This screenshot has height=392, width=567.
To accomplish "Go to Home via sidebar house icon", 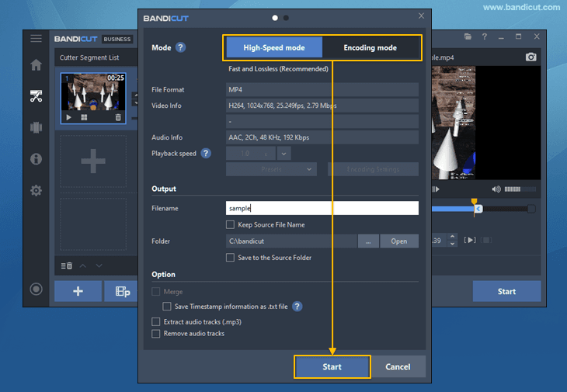I will point(36,64).
